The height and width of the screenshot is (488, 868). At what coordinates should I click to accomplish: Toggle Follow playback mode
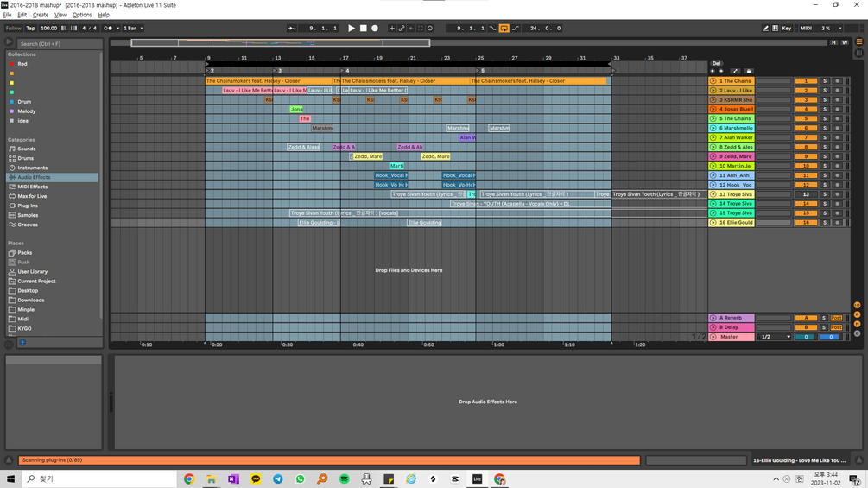(x=13, y=29)
